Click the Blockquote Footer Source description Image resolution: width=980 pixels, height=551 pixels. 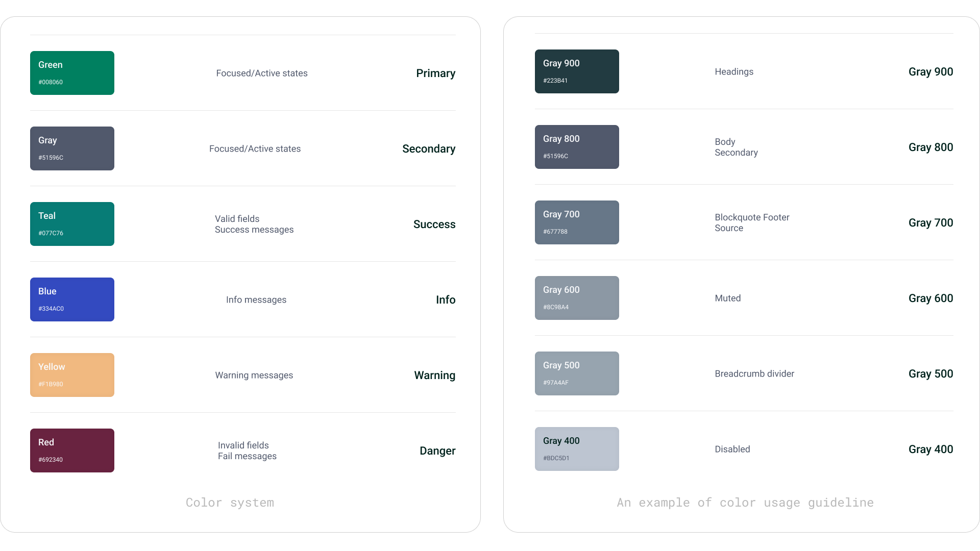coord(752,223)
